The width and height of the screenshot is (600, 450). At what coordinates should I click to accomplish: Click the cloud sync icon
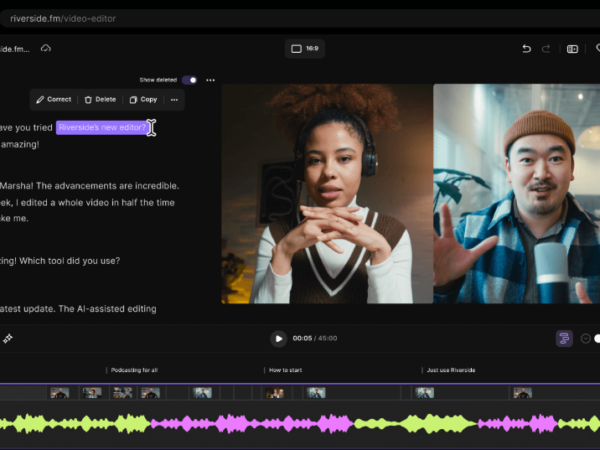point(46,49)
